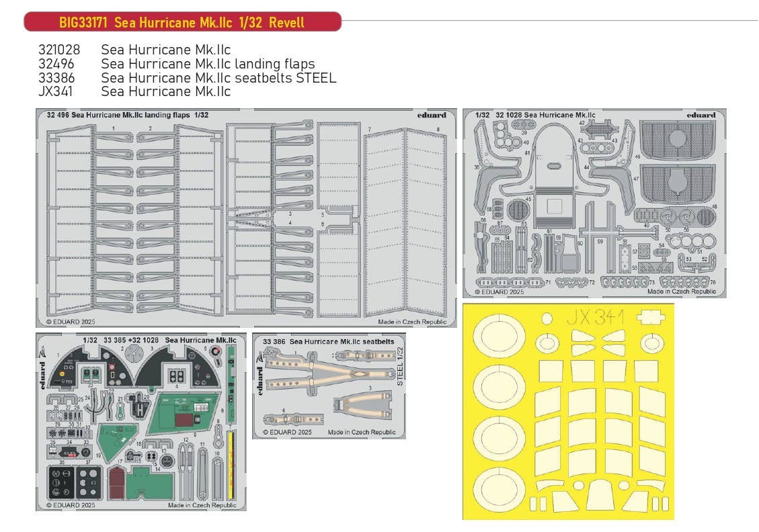Open the 33 386 seatbelts fret image

[329, 386]
